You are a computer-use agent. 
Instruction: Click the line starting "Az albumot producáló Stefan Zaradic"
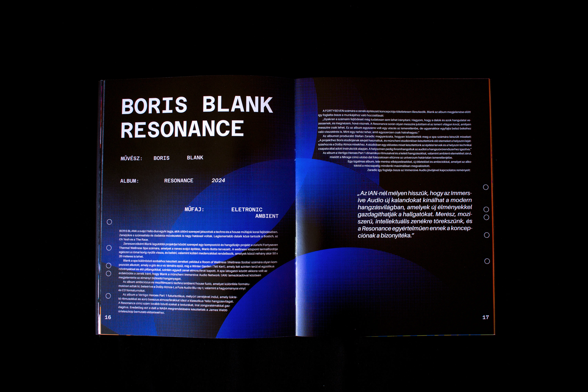397,137
